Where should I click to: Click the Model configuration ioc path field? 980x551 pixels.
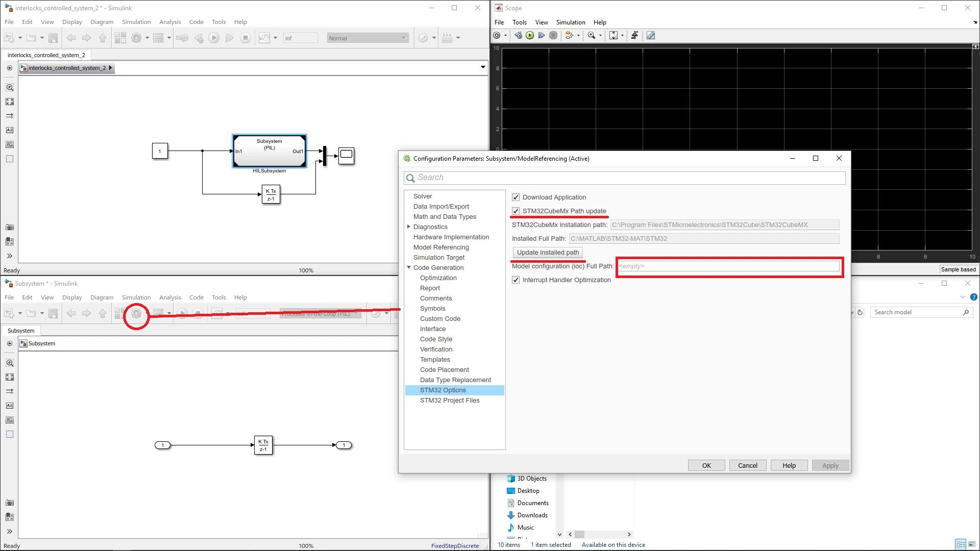pos(728,266)
